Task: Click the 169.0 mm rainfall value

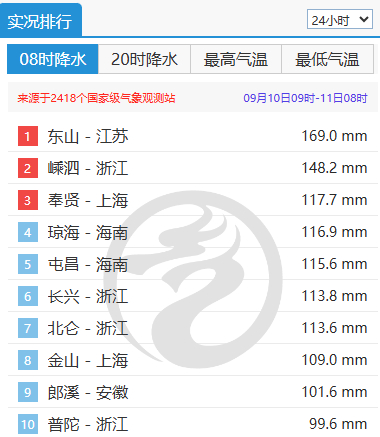Action: pyautogui.click(x=334, y=136)
